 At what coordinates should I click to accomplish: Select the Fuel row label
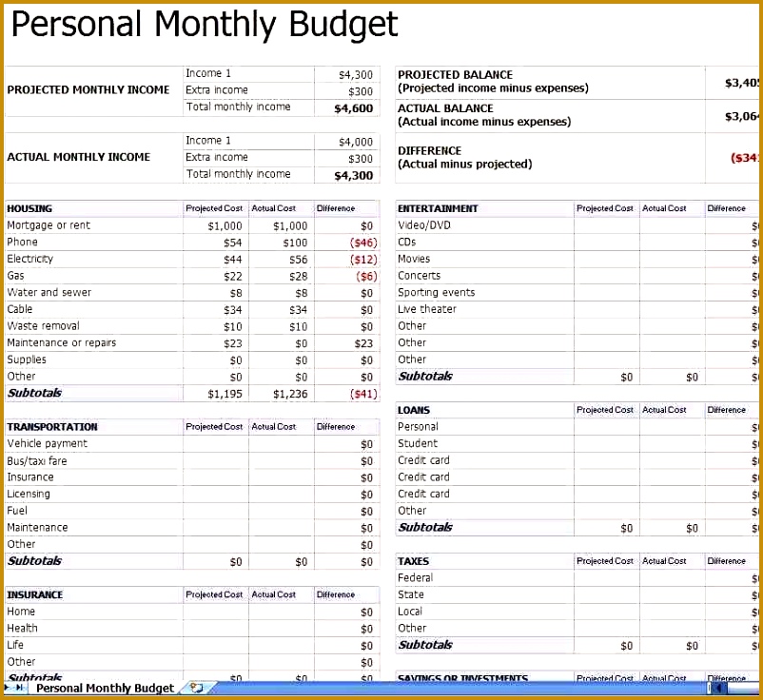17,511
